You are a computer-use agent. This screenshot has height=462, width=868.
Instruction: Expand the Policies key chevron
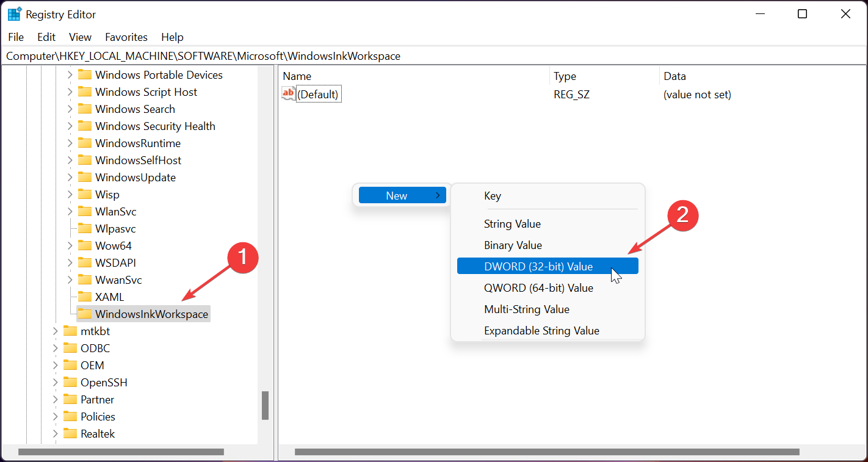(55, 416)
